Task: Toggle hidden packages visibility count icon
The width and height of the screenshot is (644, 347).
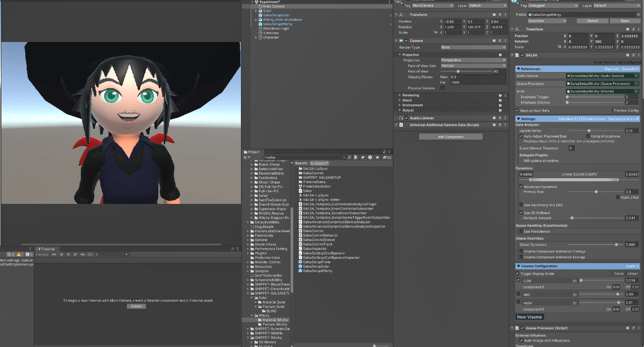Action: [386, 157]
